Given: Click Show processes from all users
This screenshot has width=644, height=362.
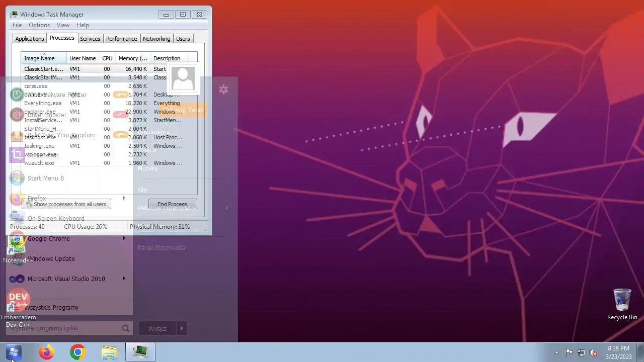Looking at the screenshot, I should [66, 204].
